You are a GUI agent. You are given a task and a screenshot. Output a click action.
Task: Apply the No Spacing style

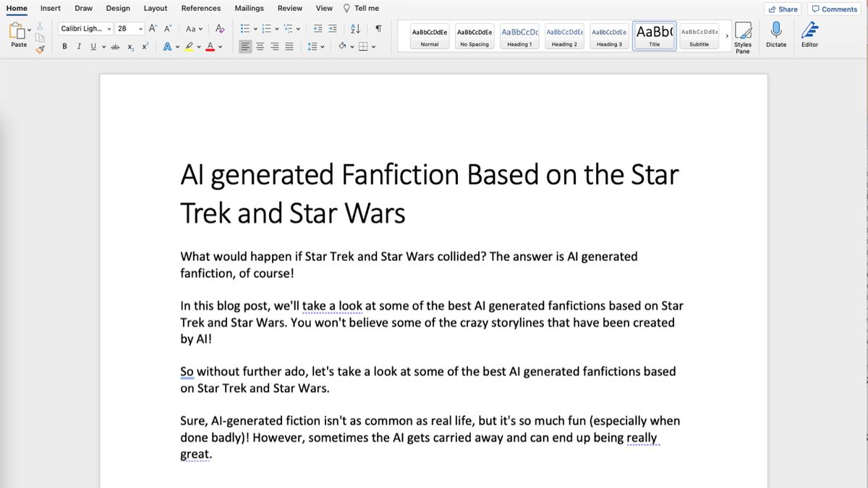[x=475, y=36]
